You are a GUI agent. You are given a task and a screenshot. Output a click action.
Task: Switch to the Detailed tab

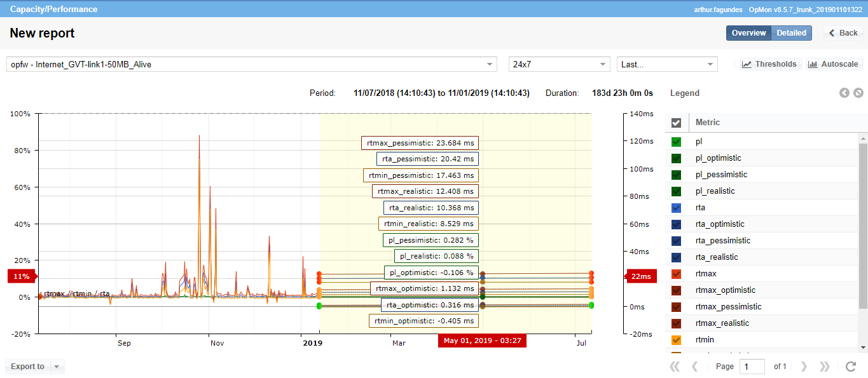pos(791,33)
